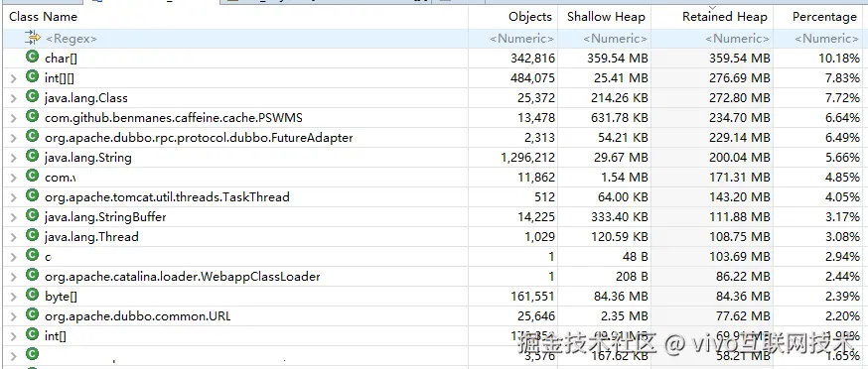Viewport: 868px width, 369px height.
Task: Click the 234.70 MB retained heap cell
Action: pos(740,118)
